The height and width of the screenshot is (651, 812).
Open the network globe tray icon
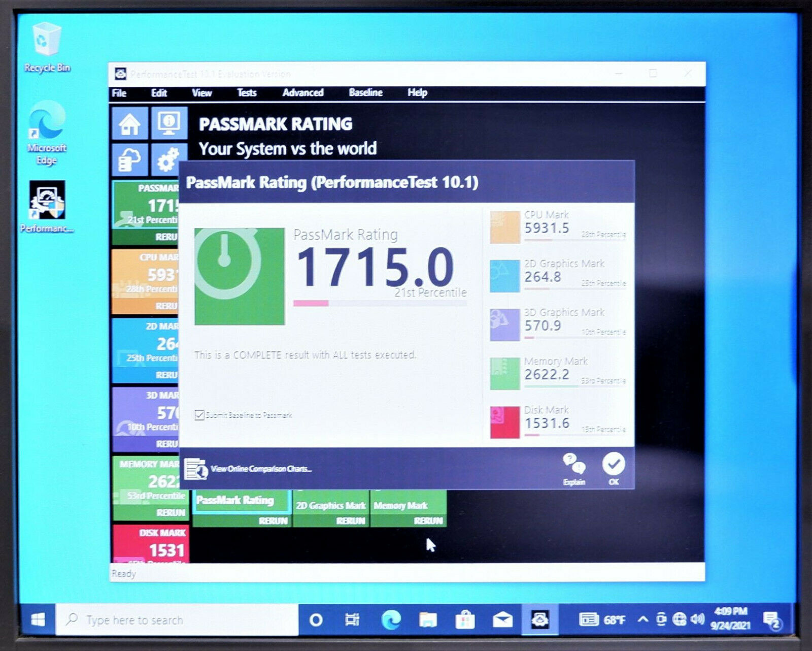click(x=680, y=619)
